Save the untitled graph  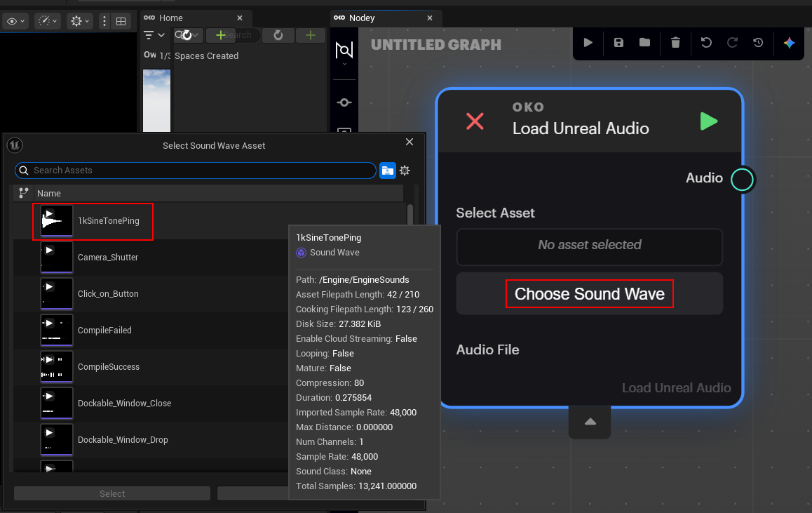click(x=618, y=43)
